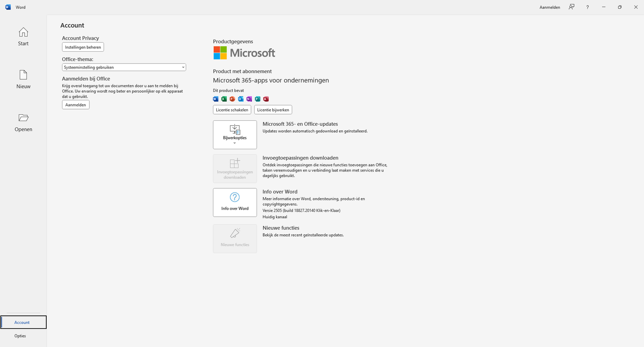Click the Outlook product icon

tap(240, 99)
